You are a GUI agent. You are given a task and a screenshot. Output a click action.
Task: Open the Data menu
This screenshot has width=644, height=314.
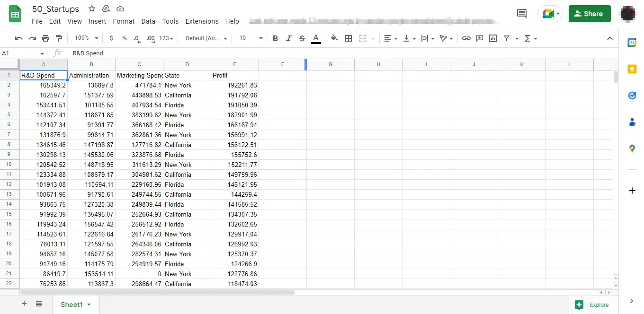click(148, 21)
